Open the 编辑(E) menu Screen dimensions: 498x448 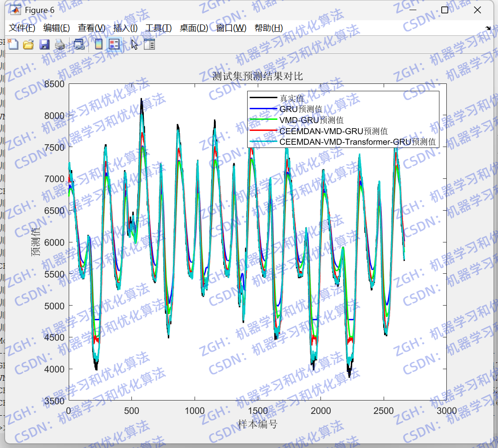[x=57, y=28]
